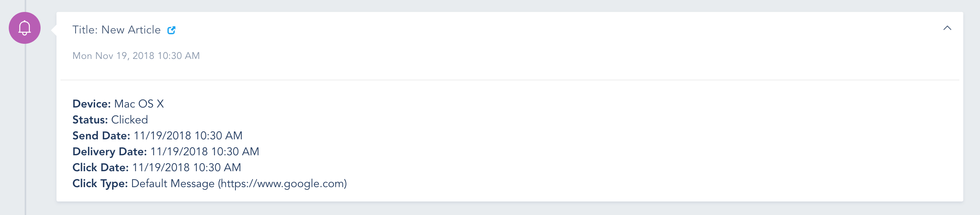Open the external link icon beside New Article
Viewport: 980px width, 215px height.
click(171, 30)
